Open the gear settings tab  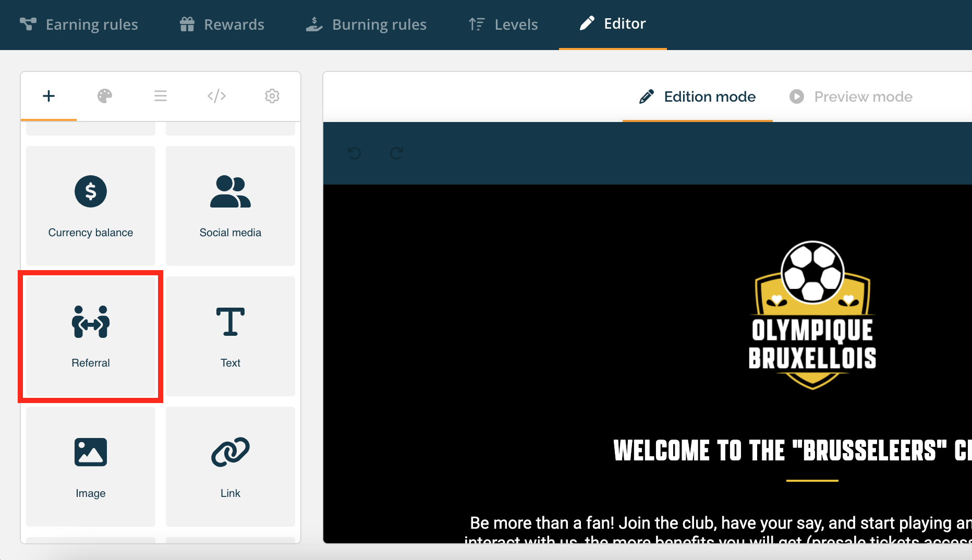(x=272, y=96)
